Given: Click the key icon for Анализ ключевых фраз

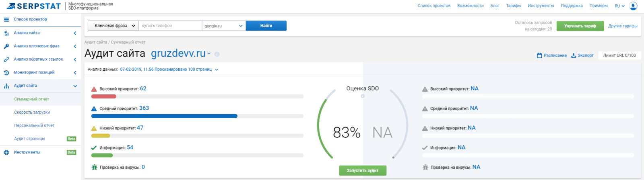Looking at the screenshot, I should (x=6, y=46).
